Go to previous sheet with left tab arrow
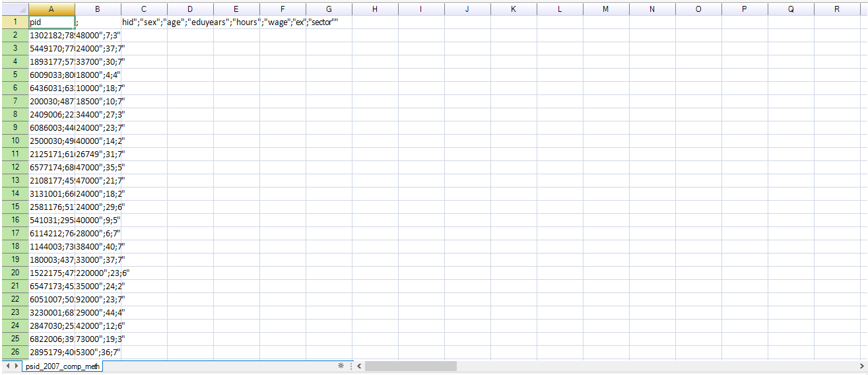Image resolution: width=868 pixels, height=375 pixels. 7,366
